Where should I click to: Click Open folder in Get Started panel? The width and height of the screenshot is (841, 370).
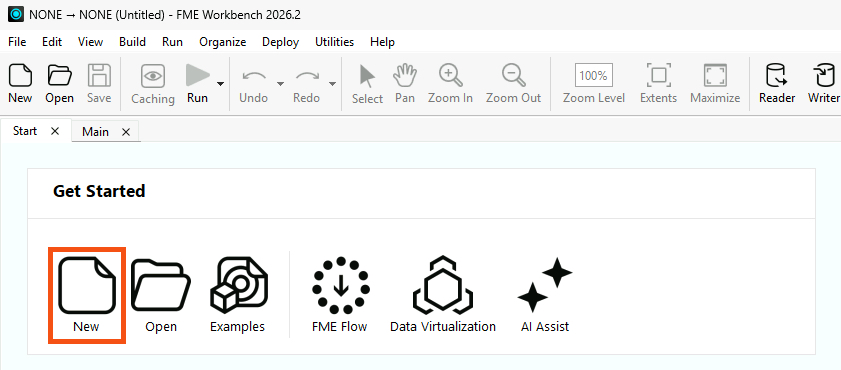click(161, 295)
